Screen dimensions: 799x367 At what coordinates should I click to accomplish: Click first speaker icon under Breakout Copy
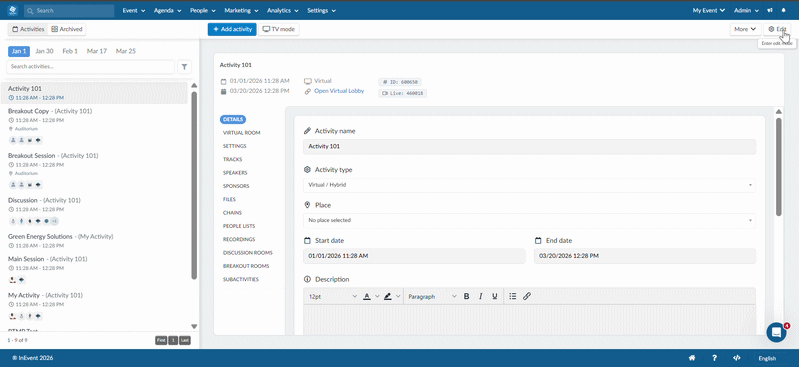click(13, 140)
